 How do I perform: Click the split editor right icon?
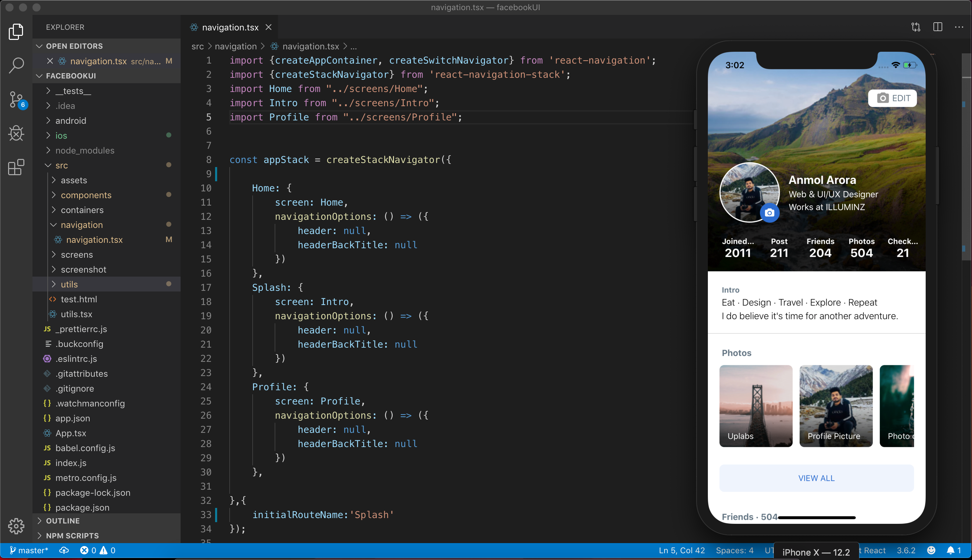pos(938,27)
